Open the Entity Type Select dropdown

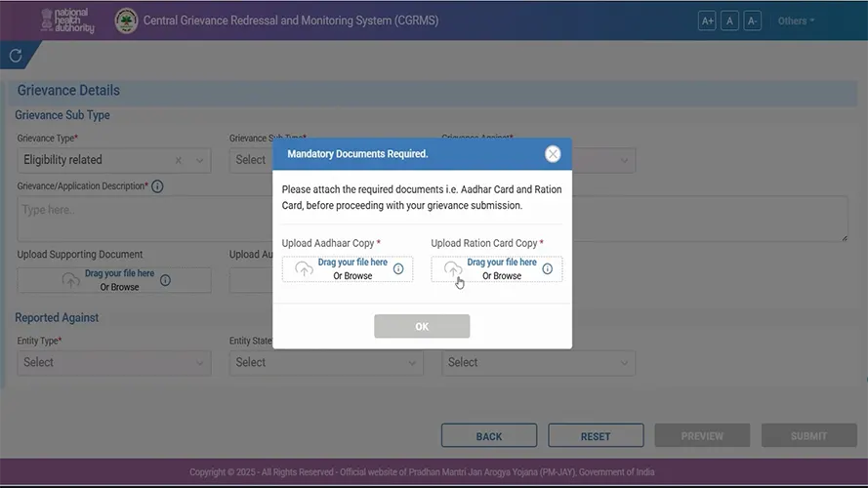tap(114, 363)
